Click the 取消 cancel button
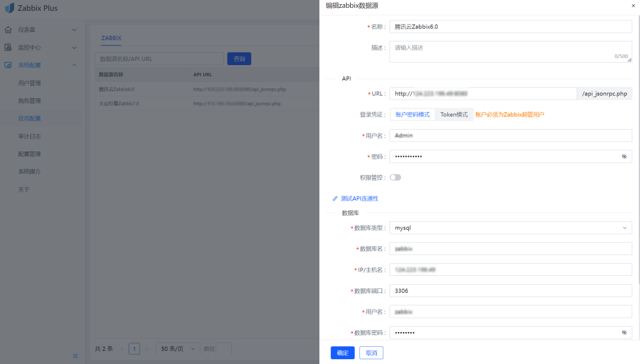640x364 pixels. [x=371, y=353]
